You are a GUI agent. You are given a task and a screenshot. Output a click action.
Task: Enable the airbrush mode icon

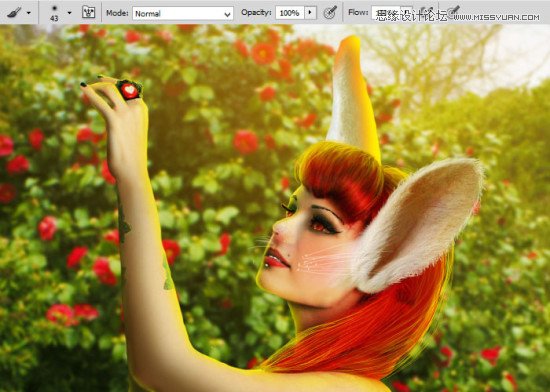click(x=426, y=12)
